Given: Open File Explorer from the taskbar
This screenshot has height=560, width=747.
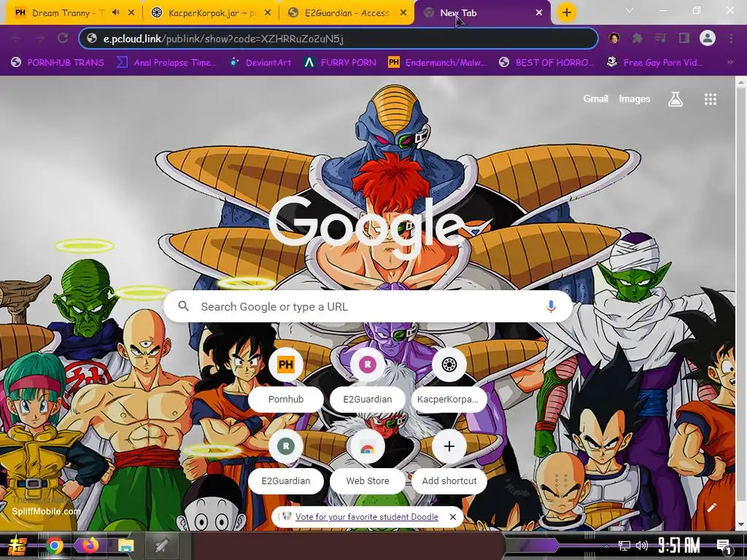Looking at the screenshot, I should tap(125, 545).
